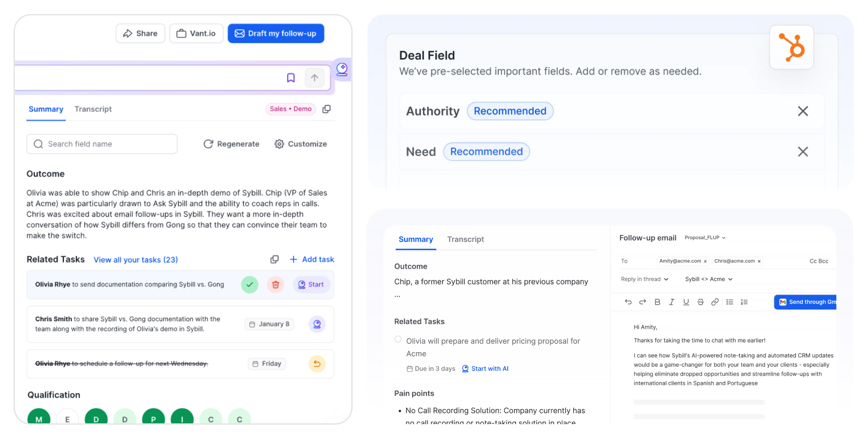Delete the Sybill vs. Gong task via trash icon
Screen dimensions: 868x436
pos(276,284)
